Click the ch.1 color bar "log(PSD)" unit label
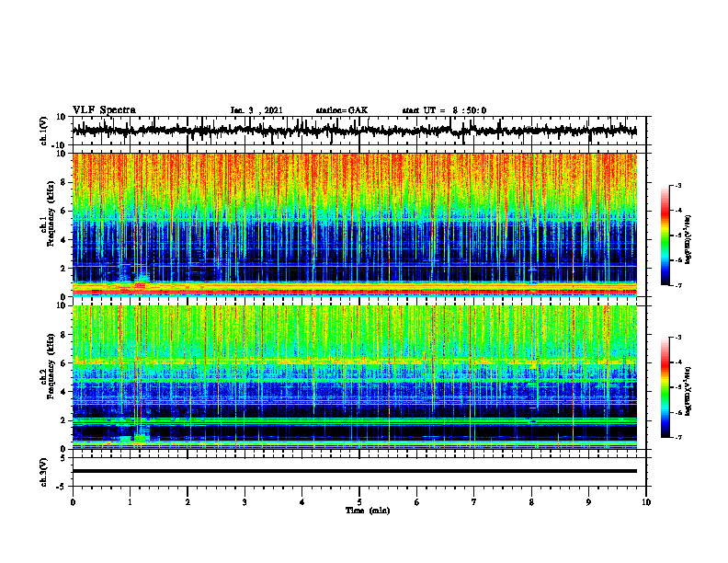This screenshot has height=563, width=728. 688,239
